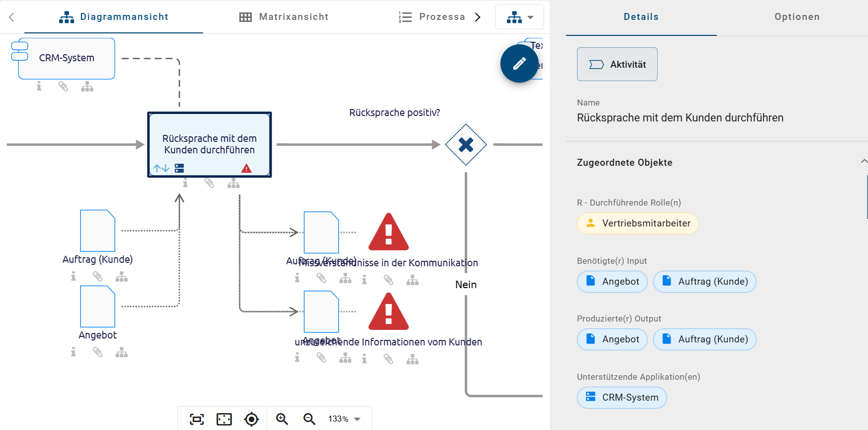
Task: Switch to the Matrixansicht tab
Action: [x=284, y=17]
